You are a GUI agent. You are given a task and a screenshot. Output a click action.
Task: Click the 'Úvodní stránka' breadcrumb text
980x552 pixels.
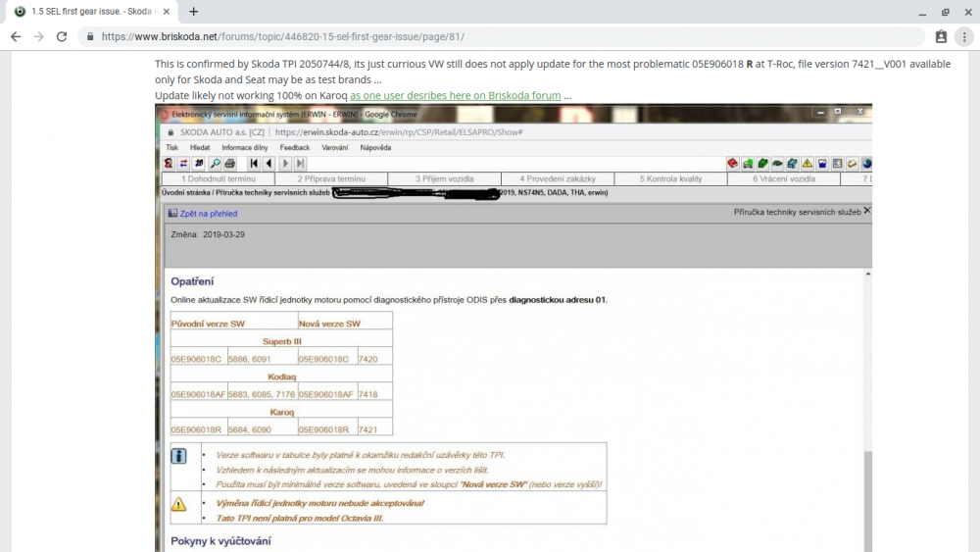click(x=185, y=192)
